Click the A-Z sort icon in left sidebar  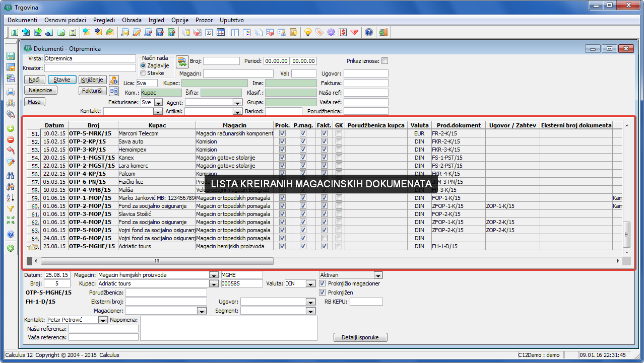(x=10, y=197)
